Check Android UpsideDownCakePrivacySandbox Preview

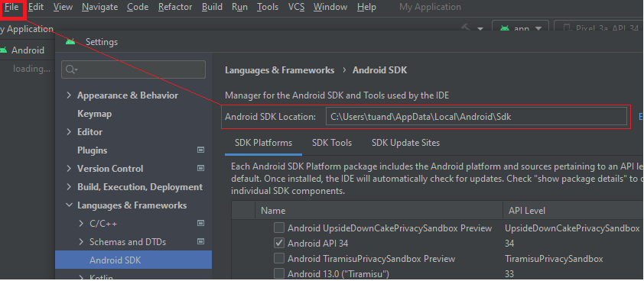point(279,228)
